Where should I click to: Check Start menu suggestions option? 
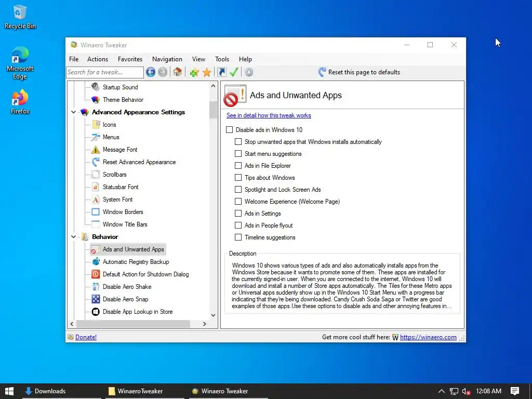pyautogui.click(x=238, y=154)
